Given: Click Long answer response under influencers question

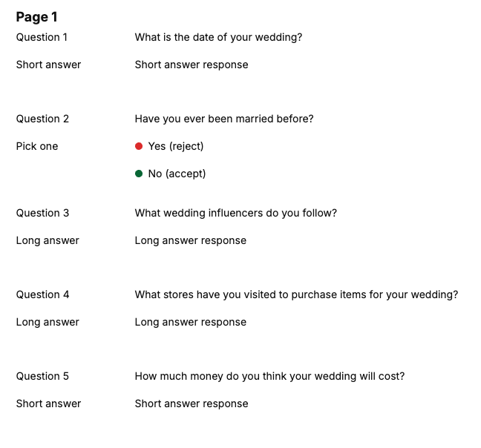Looking at the screenshot, I should click(x=191, y=240).
